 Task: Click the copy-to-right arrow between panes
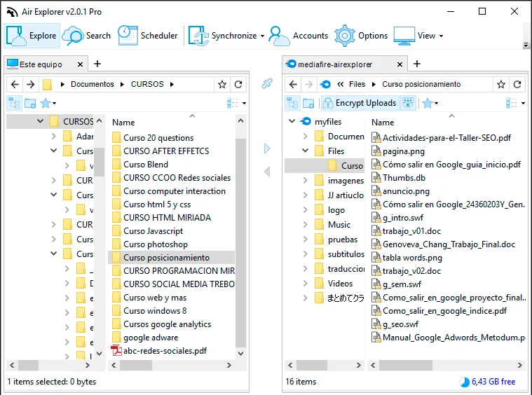point(267,148)
